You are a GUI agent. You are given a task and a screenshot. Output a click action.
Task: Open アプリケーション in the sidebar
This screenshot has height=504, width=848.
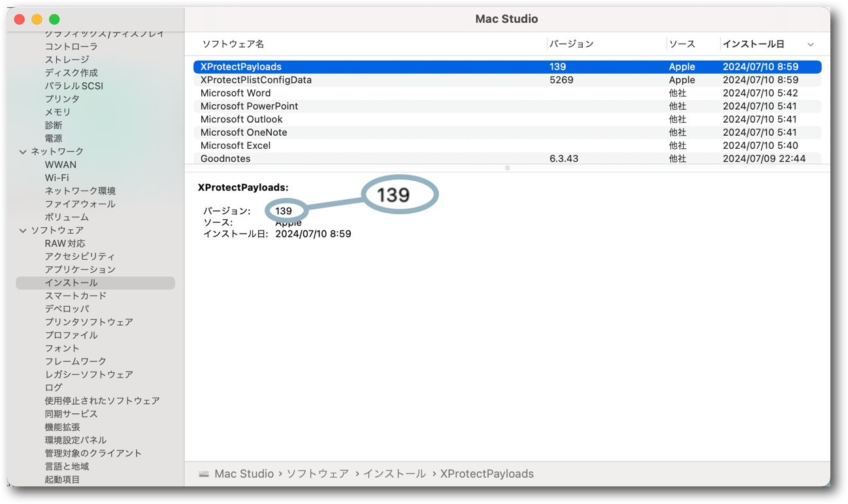(80, 269)
